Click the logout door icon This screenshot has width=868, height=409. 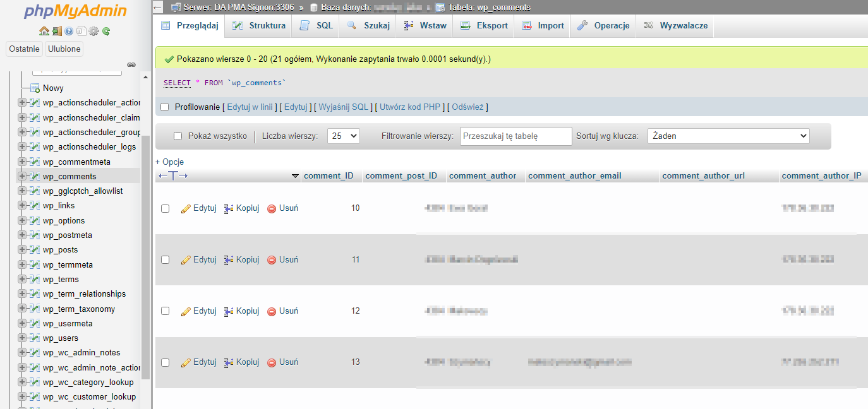click(56, 31)
